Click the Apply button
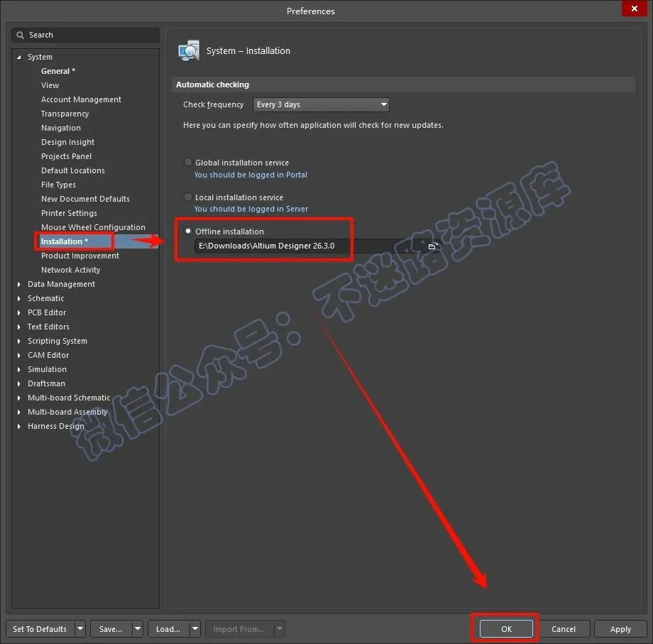This screenshot has width=653, height=644. (620, 628)
